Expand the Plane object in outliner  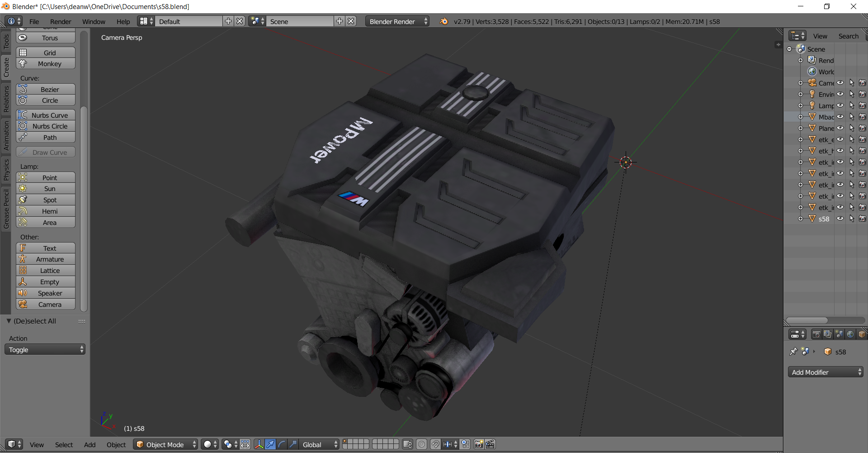pos(801,128)
